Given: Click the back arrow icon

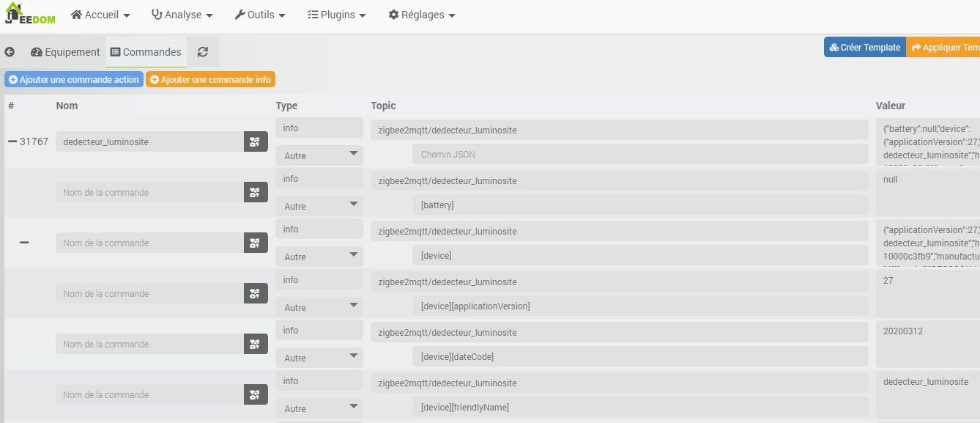Looking at the screenshot, I should 10,52.
